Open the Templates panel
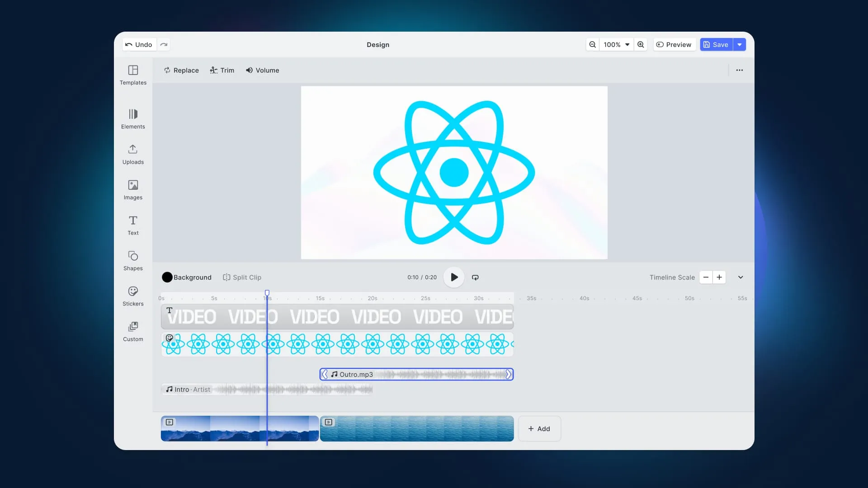868x488 pixels. click(x=133, y=75)
